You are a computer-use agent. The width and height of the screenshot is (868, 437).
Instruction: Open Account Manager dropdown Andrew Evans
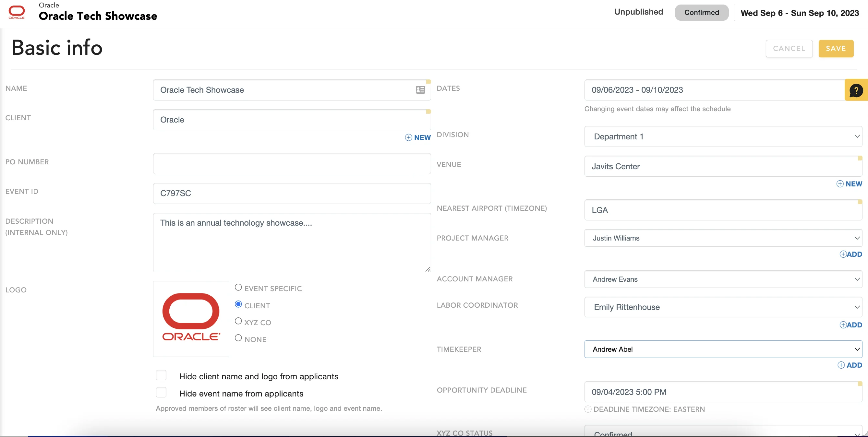pyautogui.click(x=723, y=279)
